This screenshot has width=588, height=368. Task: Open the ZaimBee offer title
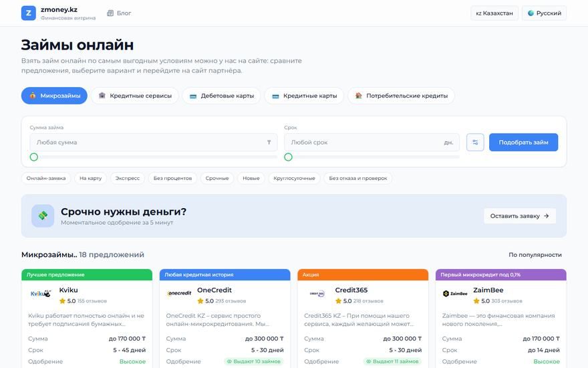coord(488,290)
